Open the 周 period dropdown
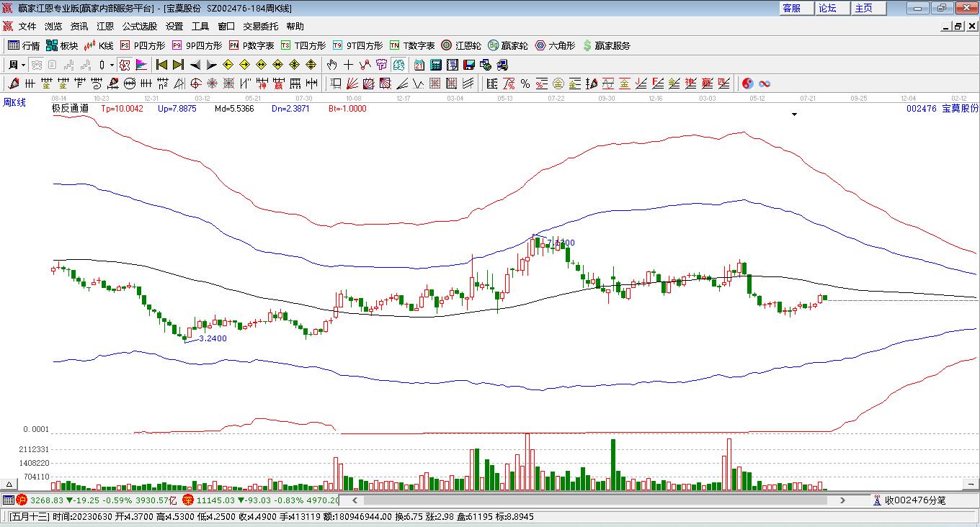The width and height of the screenshot is (980, 527). pyautogui.click(x=16, y=65)
